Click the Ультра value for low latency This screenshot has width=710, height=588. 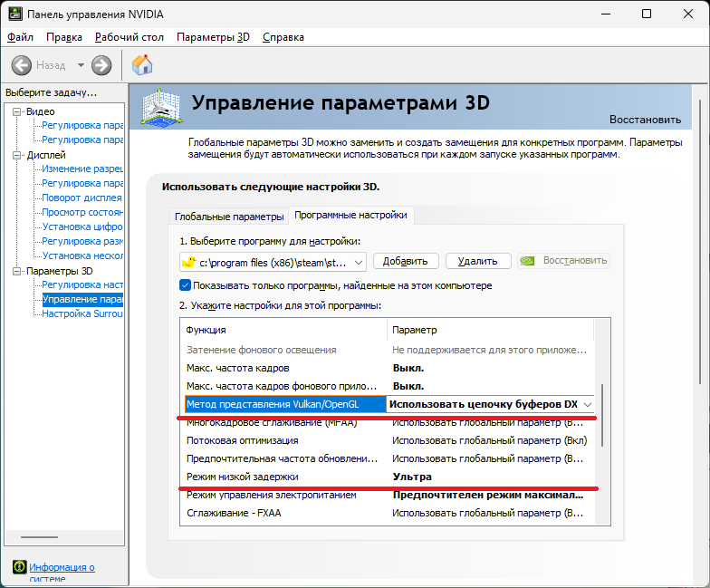click(x=412, y=477)
